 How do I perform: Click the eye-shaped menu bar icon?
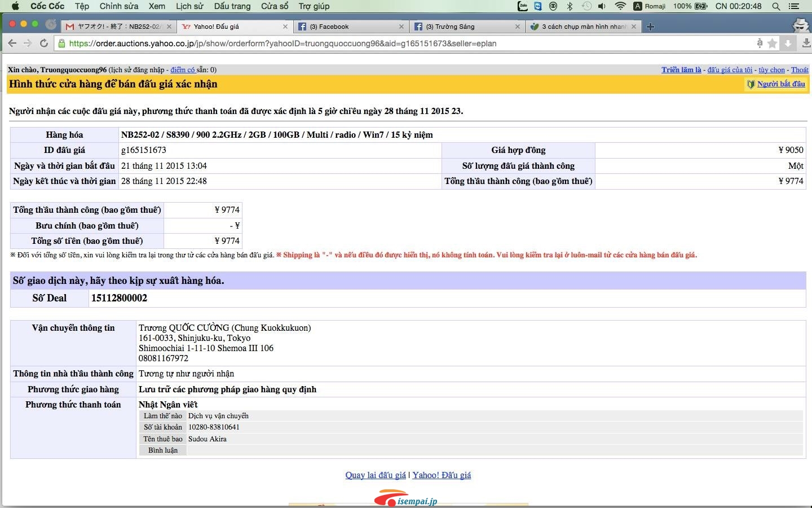coord(553,6)
